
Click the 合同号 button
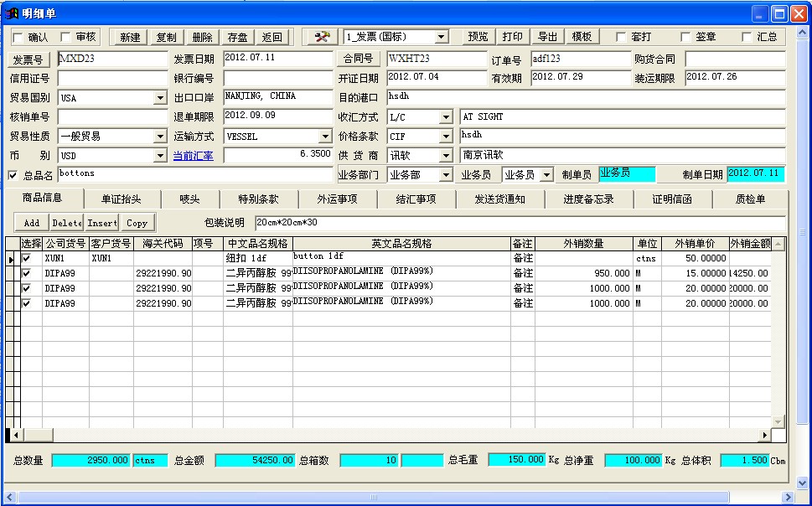click(359, 59)
